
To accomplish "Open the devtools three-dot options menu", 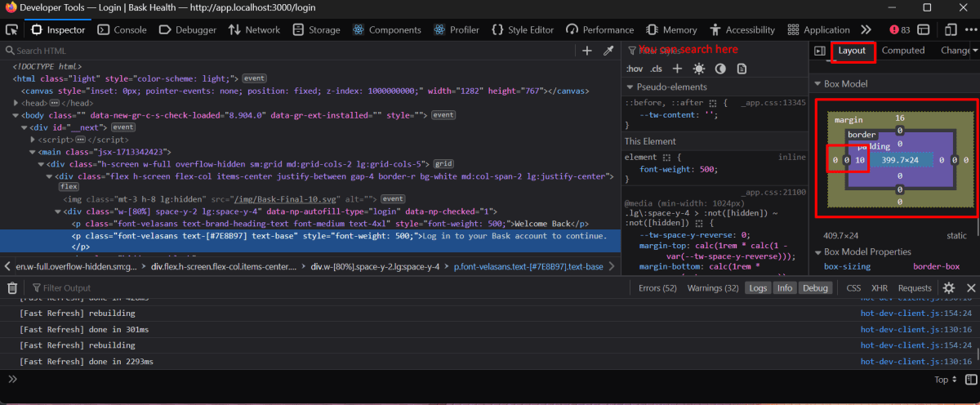I will [x=969, y=30].
